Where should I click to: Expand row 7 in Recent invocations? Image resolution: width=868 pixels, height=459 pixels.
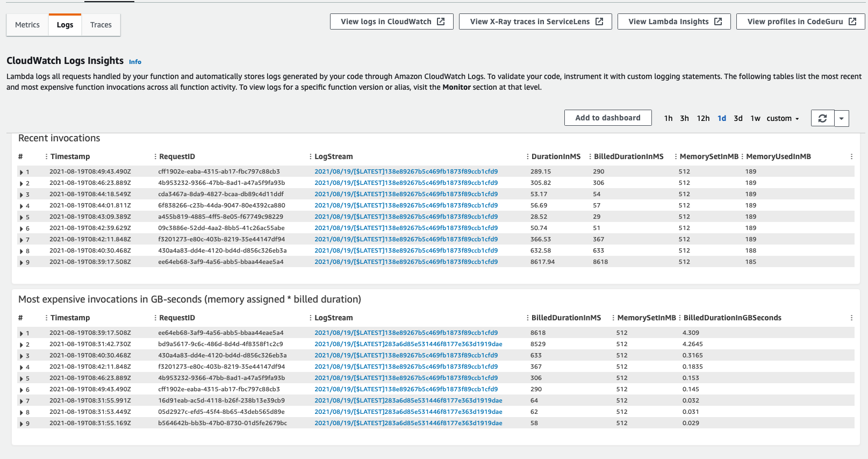(21, 240)
